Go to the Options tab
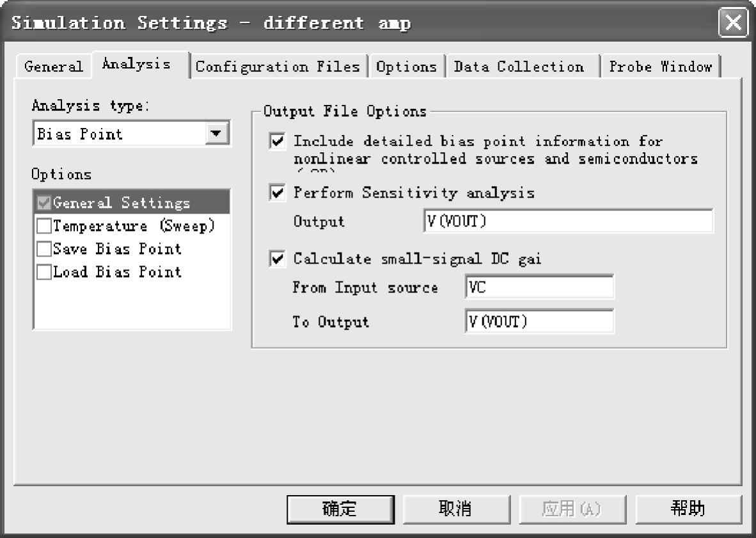The image size is (756, 538). pos(406,66)
